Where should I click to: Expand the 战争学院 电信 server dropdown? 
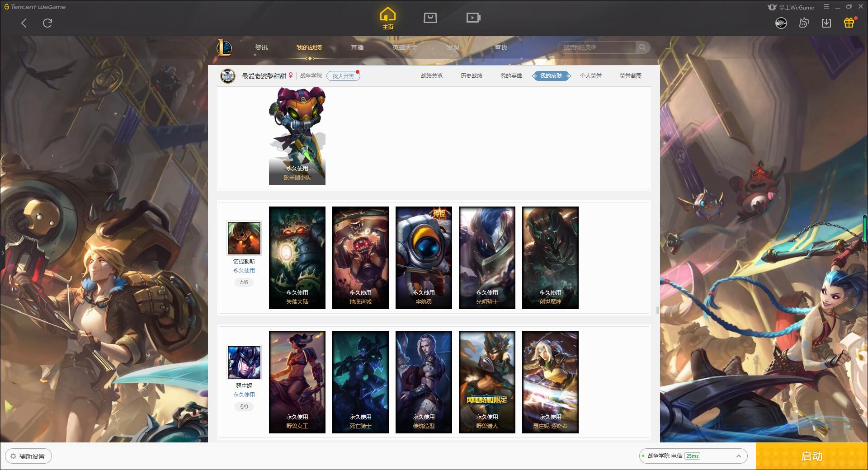coord(693,456)
